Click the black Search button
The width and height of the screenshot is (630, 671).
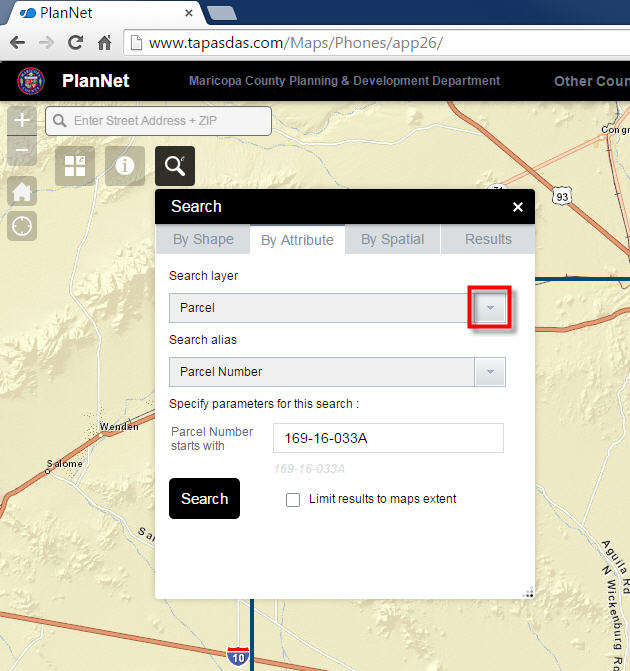(x=205, y=499)
